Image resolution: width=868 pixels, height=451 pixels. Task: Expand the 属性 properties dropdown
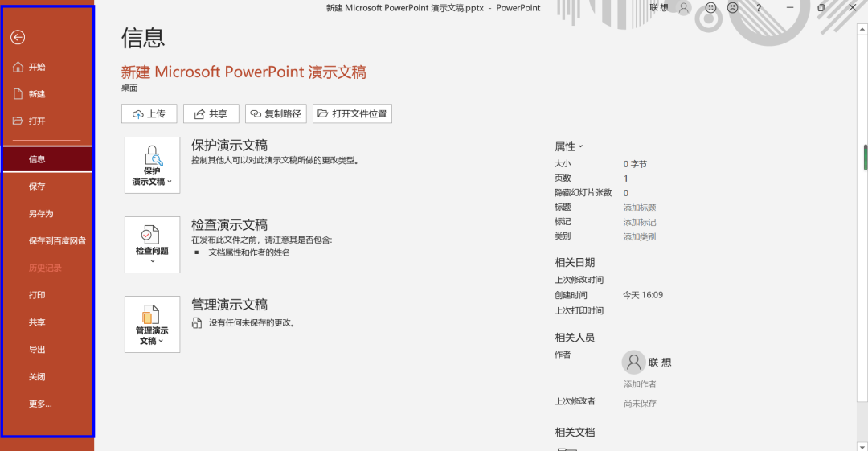[x=569, y=147]
